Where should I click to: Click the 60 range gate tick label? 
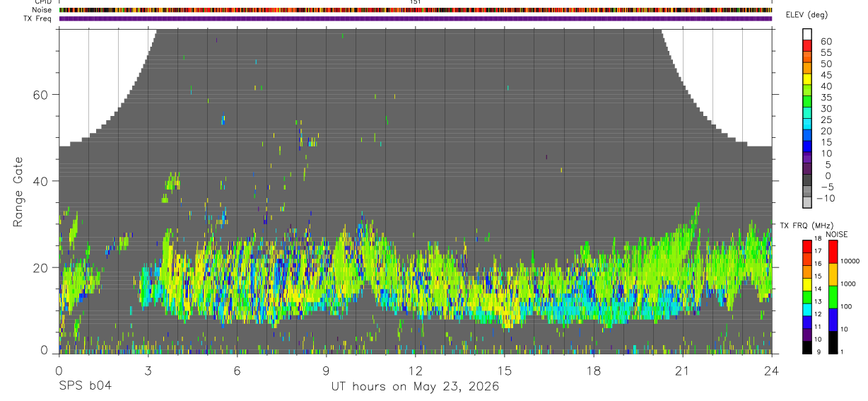point(42,94)
